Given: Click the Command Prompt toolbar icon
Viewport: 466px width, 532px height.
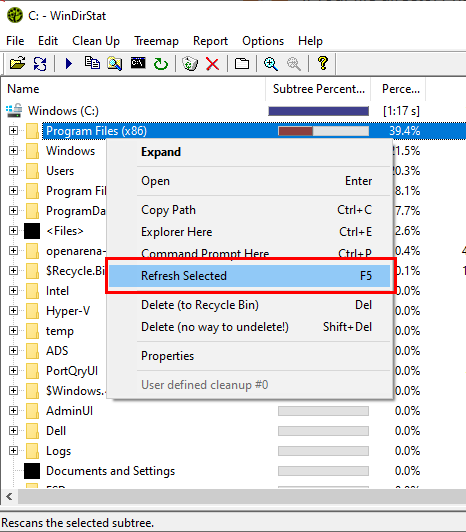Looking at the screenshot, I should click(x=138, y=63).
